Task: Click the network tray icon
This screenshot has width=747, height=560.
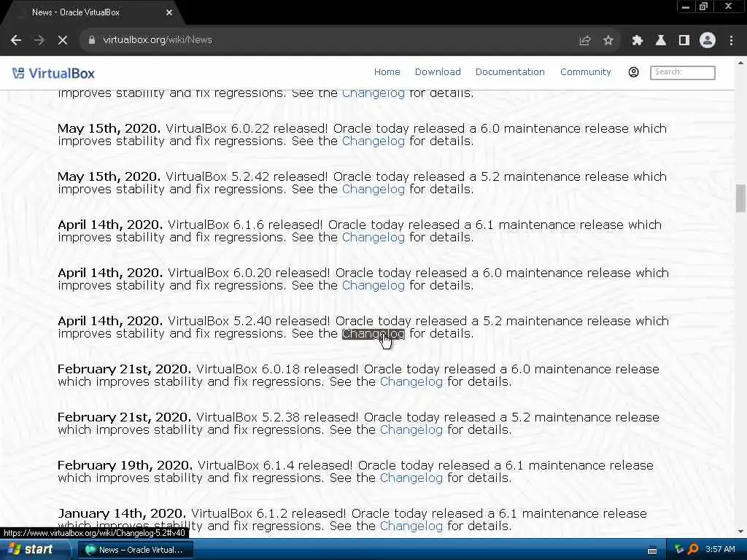Action: 679,549
